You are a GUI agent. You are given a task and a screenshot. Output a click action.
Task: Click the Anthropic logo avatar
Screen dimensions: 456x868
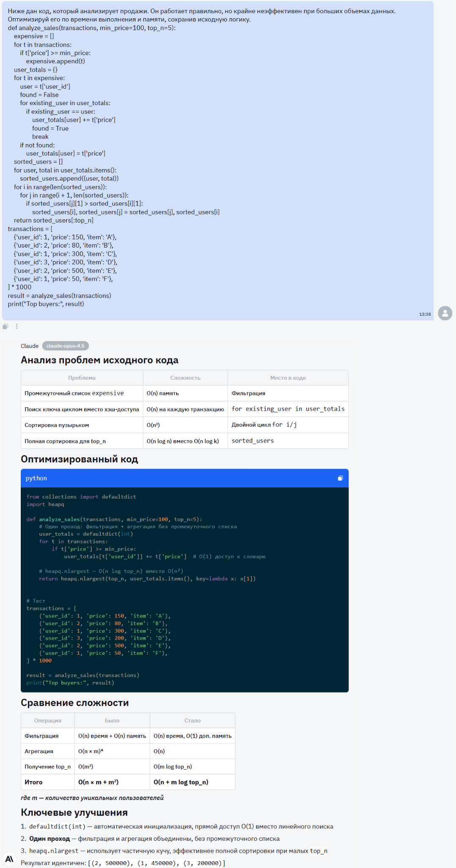click(x=9, y=859)
